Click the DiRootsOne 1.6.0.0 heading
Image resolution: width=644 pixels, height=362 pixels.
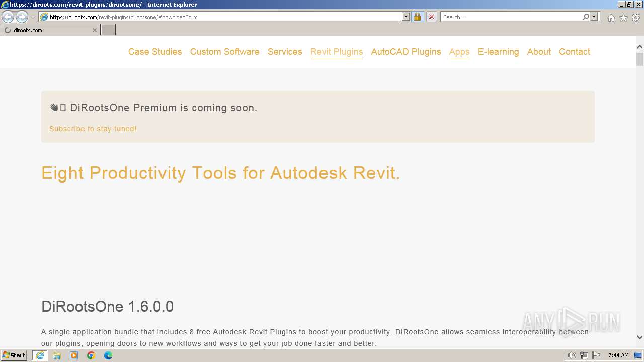click(107, 307)
